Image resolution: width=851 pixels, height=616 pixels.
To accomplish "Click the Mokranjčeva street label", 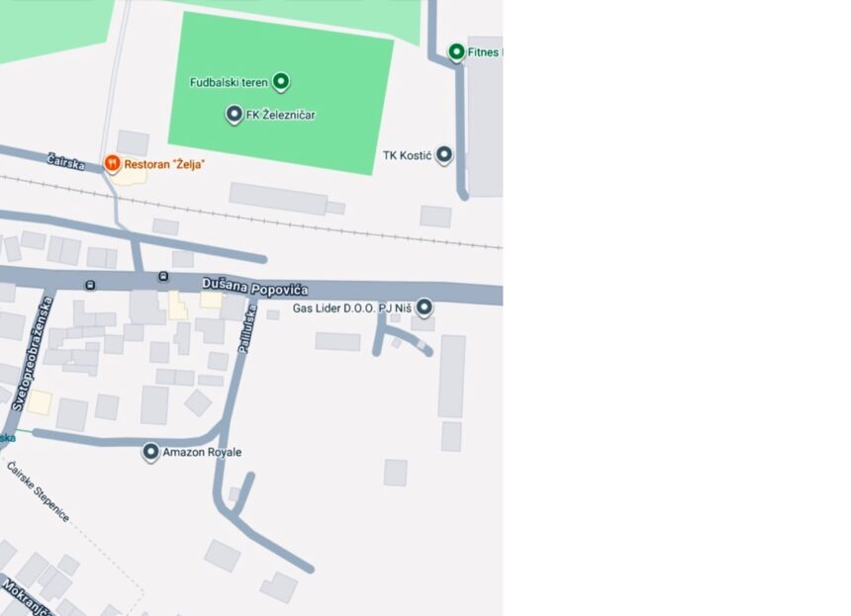I will pos(26,597).
